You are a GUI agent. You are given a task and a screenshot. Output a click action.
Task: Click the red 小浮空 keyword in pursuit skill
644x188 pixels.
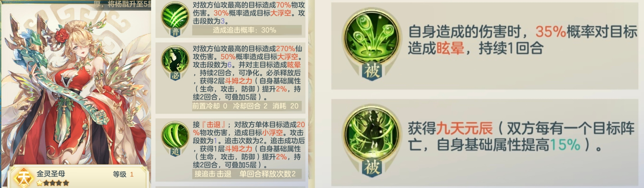tap(272, 132)
